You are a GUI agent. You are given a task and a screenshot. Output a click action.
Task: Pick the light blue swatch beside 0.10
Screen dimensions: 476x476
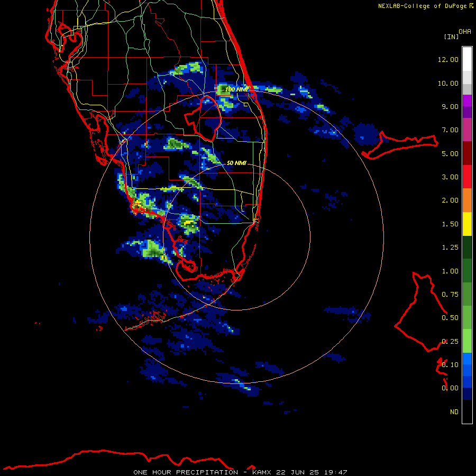467,359
